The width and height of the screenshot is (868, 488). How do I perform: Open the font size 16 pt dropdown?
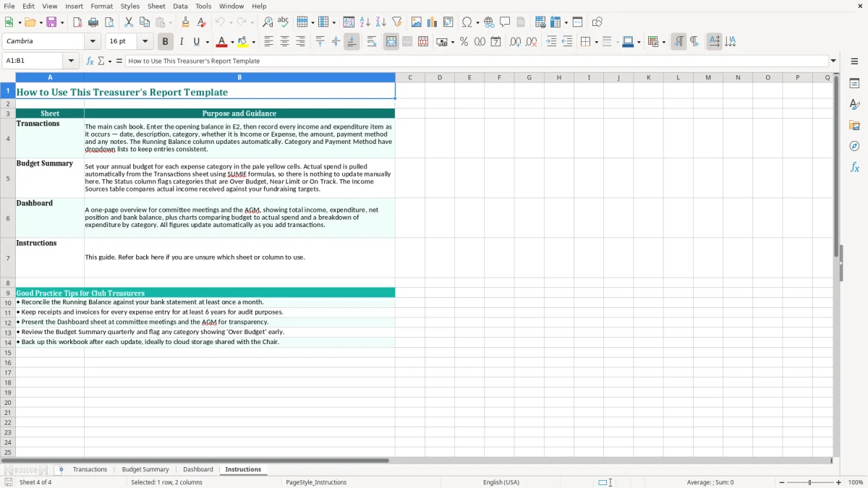pos(145,42)
